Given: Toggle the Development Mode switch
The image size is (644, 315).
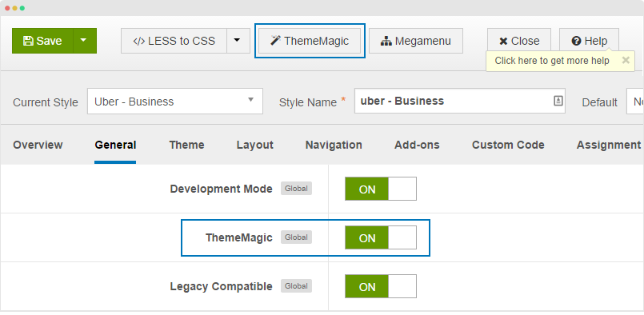Looking at the screenshot, I should tap(381, 189).
